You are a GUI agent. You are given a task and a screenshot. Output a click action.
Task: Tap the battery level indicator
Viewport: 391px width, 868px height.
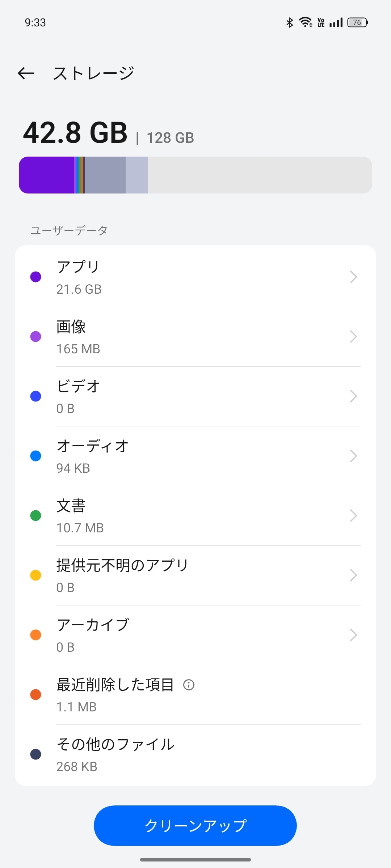(357, 22)
